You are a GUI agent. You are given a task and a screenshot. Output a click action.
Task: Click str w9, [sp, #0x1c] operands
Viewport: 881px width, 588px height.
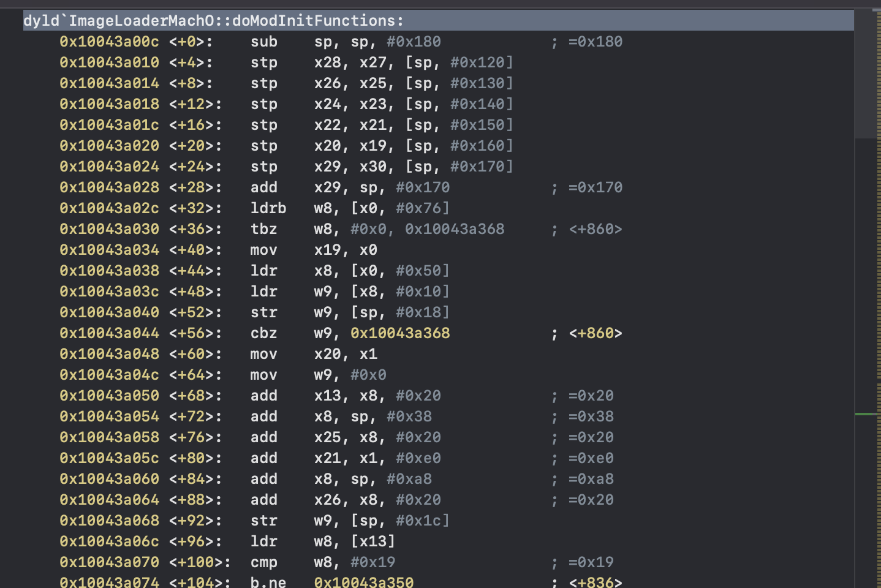coord(382,521)
